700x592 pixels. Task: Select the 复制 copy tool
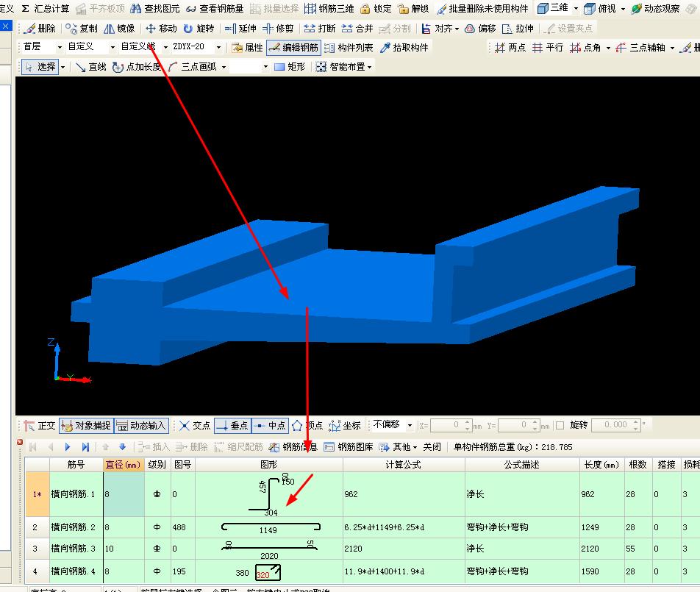(81, 29)
